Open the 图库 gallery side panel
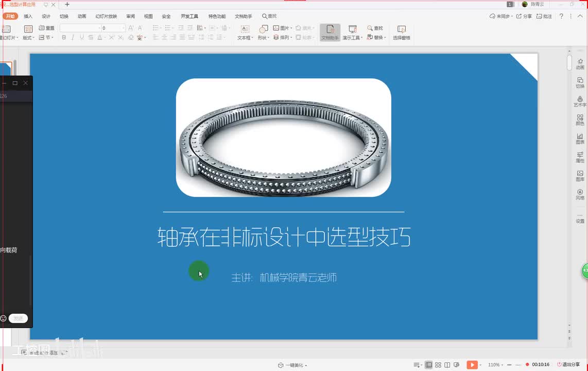 [580, 176]
